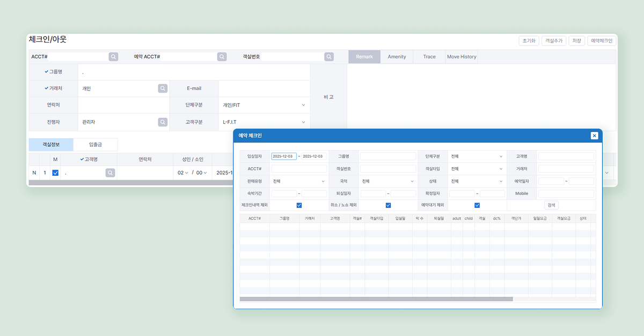Click the 예약체크인 button
Screen dimensions: 644x336
pyautogui.click(x=602, y=41)
